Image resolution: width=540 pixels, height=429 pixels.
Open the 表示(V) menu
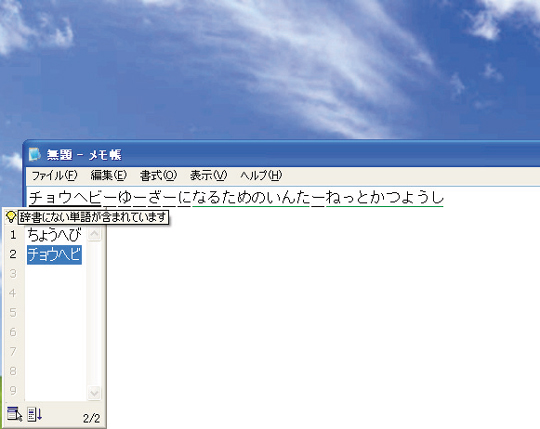(x=208, y=176)
